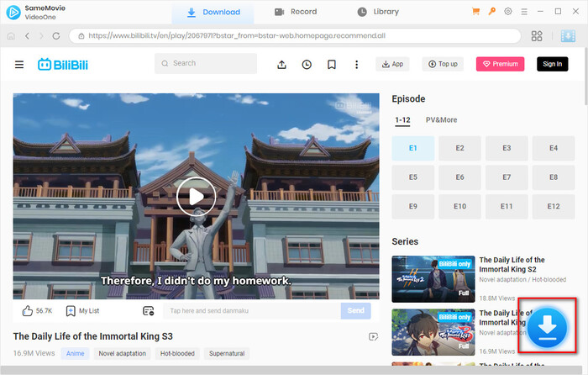Select episode E9

[413, 207]
